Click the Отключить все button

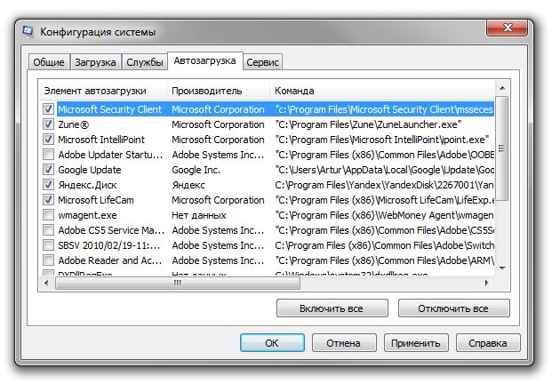point(453,308)
